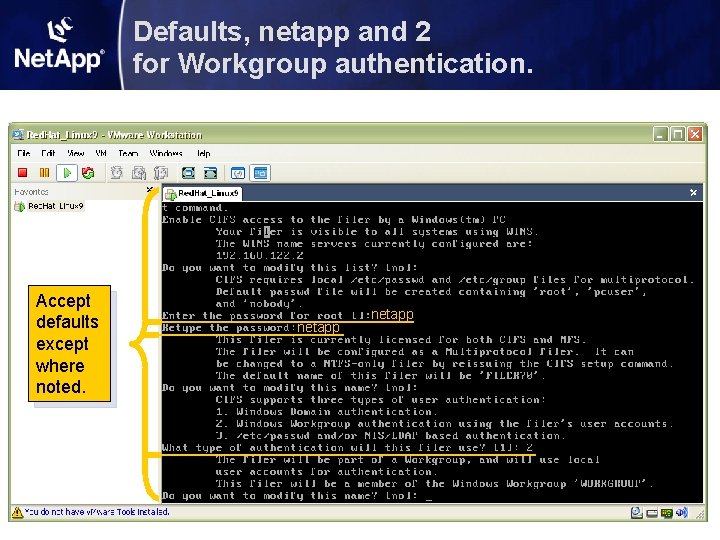
Task: Click the red Power Off toolbar button
Action: coord(22,173)
